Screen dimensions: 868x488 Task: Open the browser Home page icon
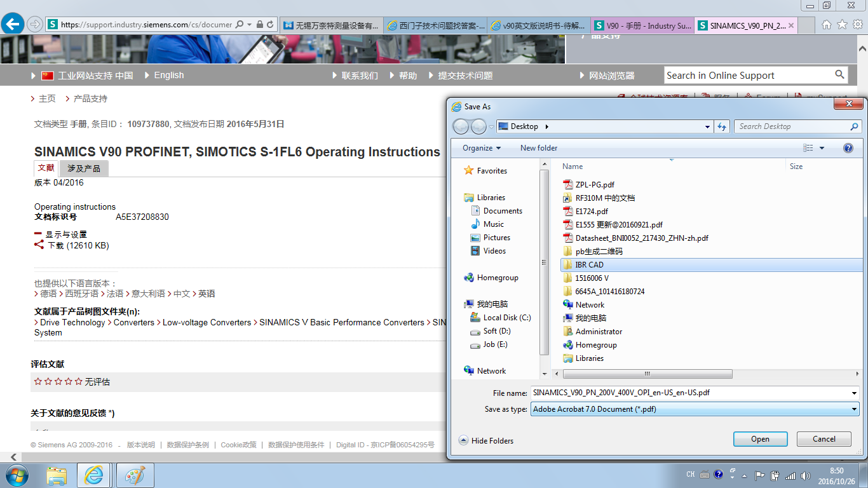[x=826, y=24]
